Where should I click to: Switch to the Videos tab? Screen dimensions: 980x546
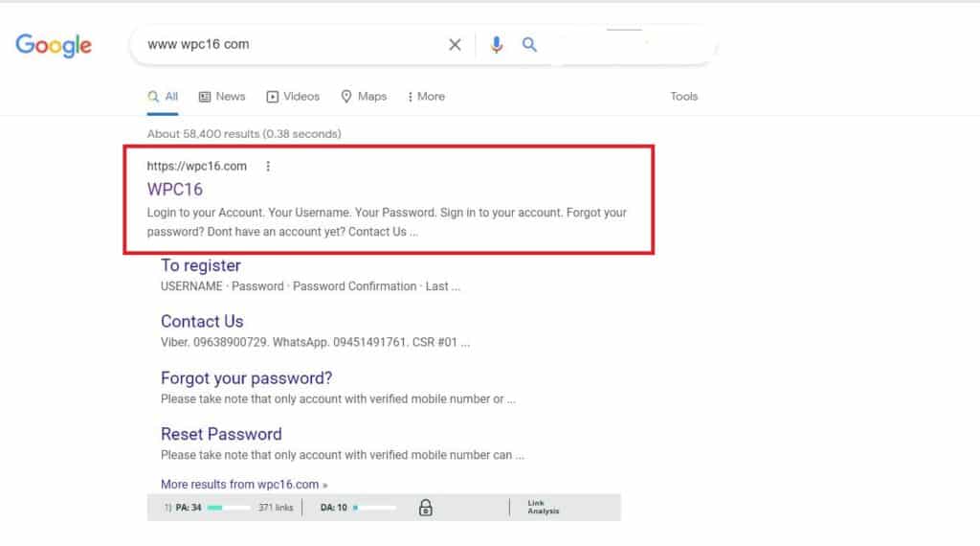(293, 97)
